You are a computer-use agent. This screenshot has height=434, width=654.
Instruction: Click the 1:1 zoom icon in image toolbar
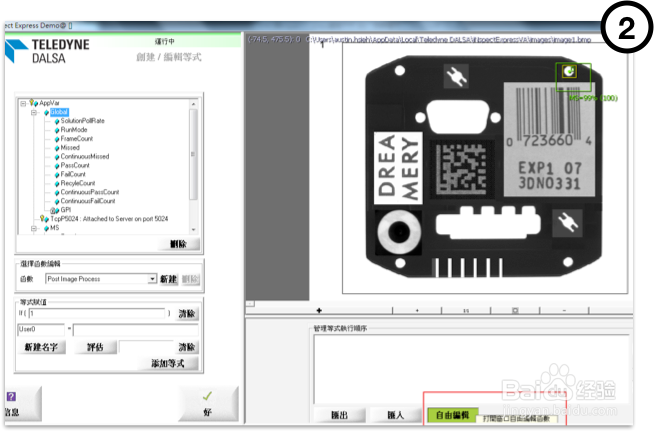point(466,311)
